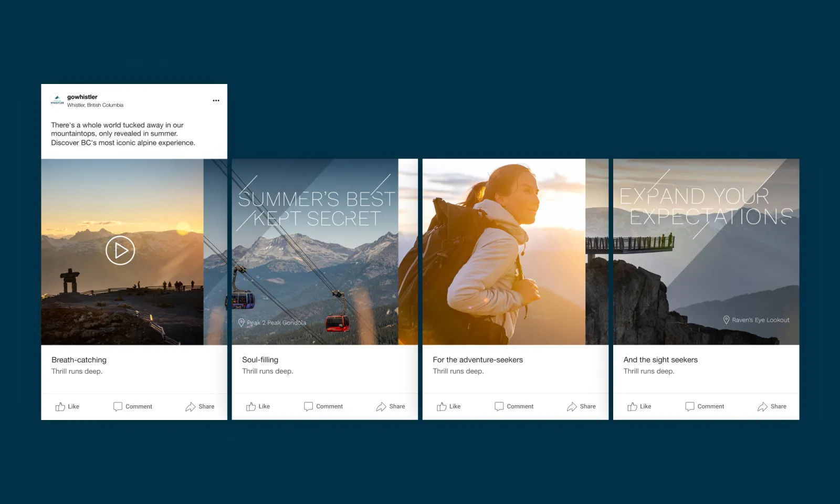Click Comment text under the sight seekers card
The width and height of the screenshot is (840, 504).
(x=710, y=406)
